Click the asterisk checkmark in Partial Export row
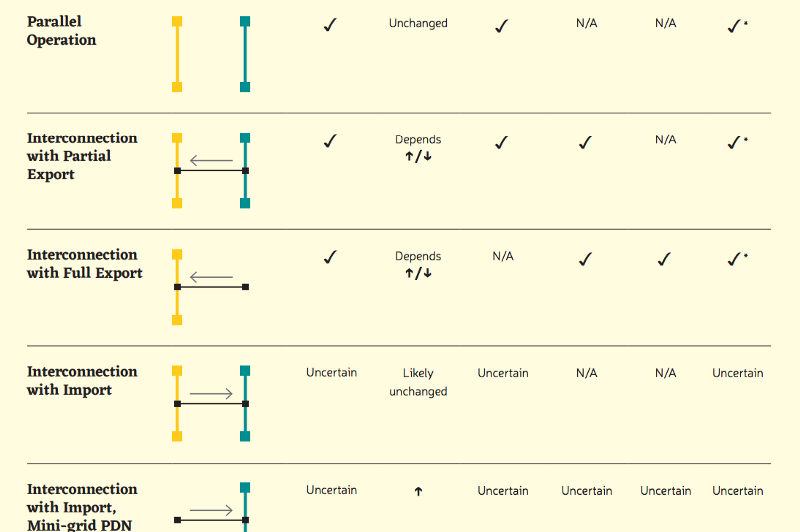 737,142
